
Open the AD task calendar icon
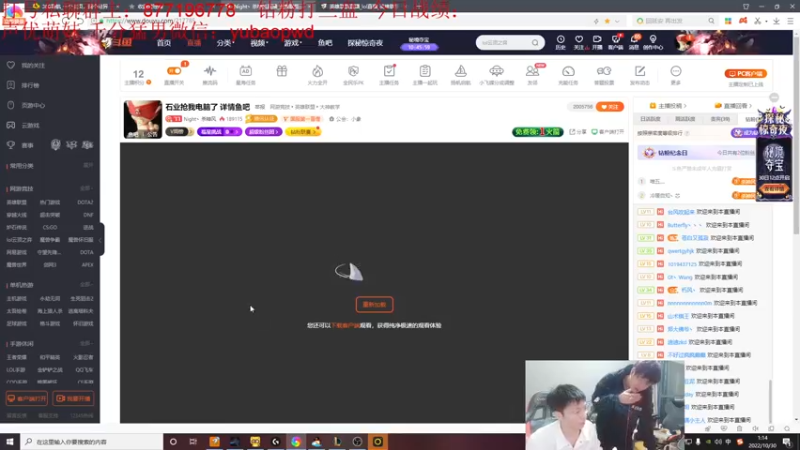click(x=245, y=71)
